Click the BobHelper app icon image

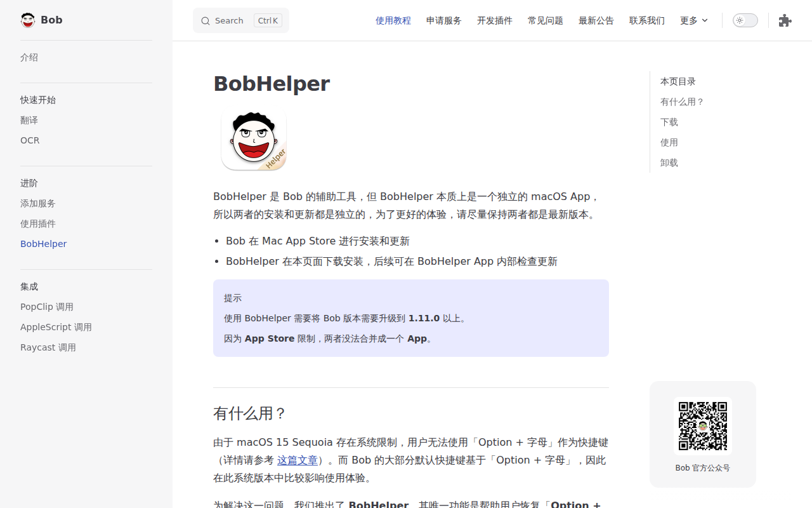[x=254, y=140]
